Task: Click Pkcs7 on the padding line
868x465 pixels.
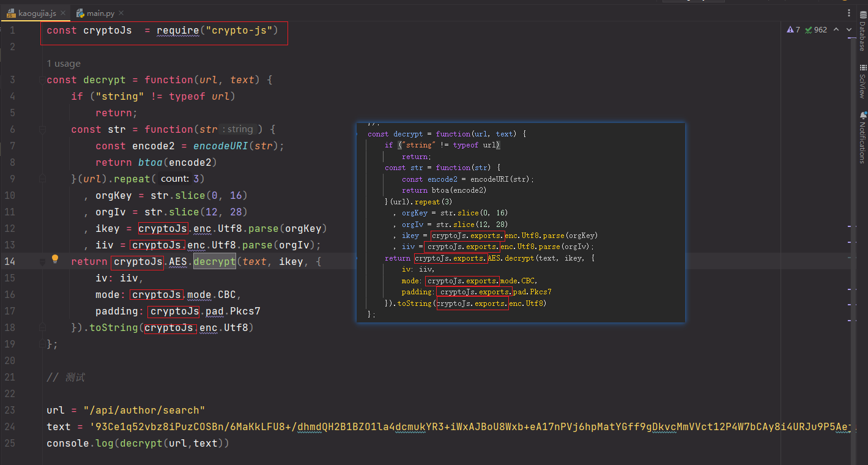Action: [245, 311]
